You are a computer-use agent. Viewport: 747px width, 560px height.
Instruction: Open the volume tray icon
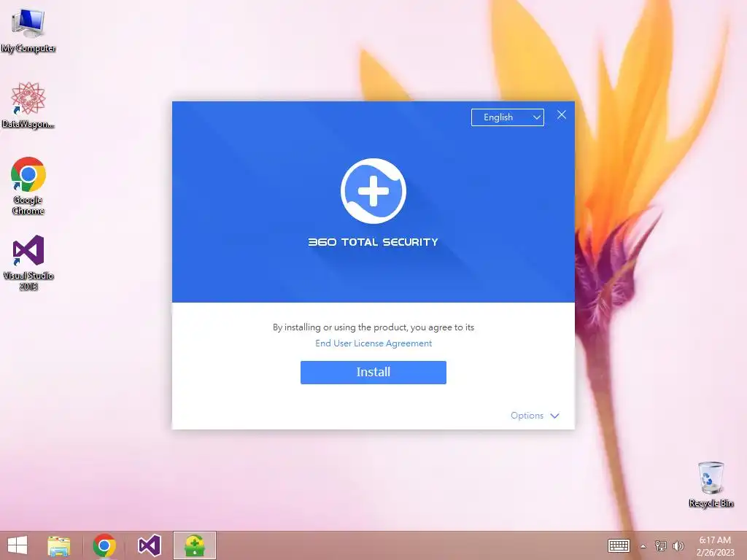coord(678,545)
